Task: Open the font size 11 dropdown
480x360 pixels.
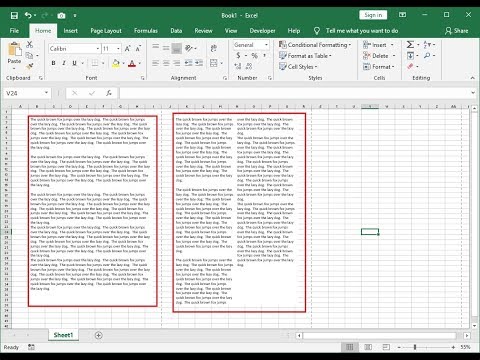Action: pyautogui.click(x=118, y=49)
